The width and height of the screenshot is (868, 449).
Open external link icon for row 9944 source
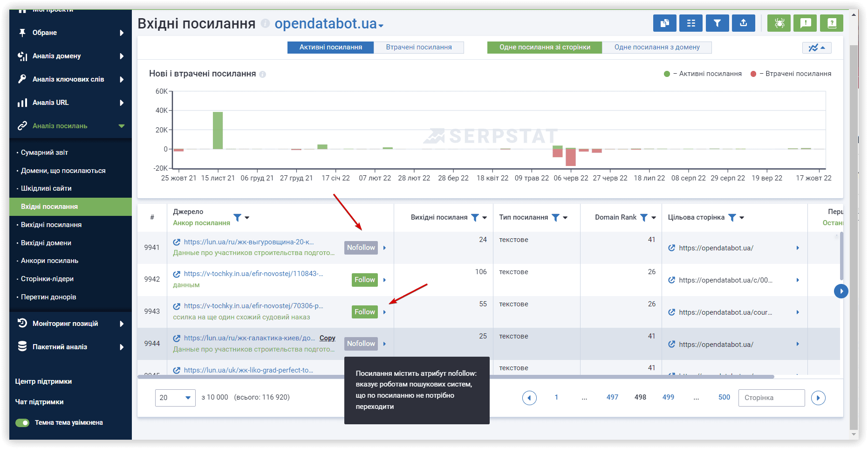tap(177, 338)
